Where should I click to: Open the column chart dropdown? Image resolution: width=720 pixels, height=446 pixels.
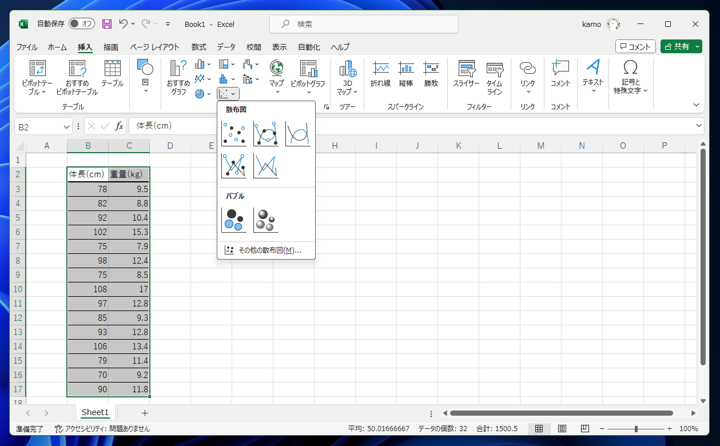[202, 64]
